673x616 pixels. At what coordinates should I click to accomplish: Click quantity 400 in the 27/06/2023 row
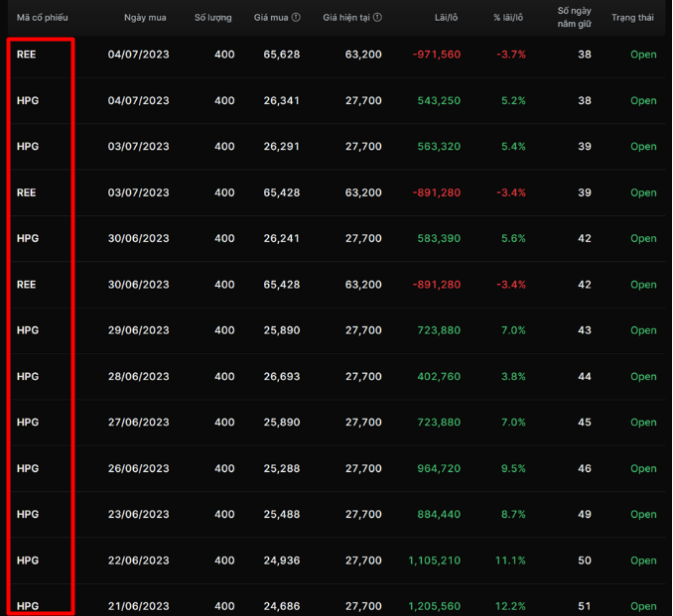tap(224, 423)
